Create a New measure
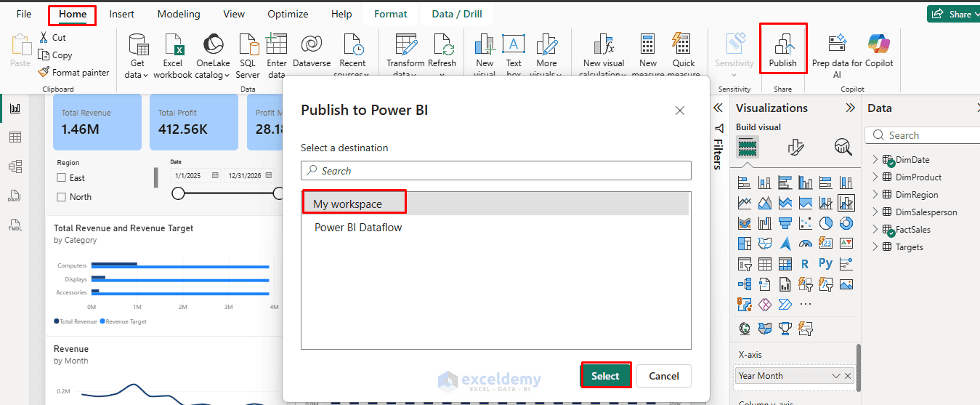The height and width of the screenshot is (405, 980). point(648,55)
